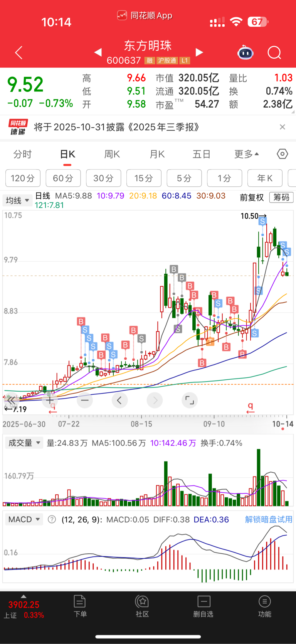Expand the 更多 period menu
This screenshot has height=644, width=296.
point(247,154)
